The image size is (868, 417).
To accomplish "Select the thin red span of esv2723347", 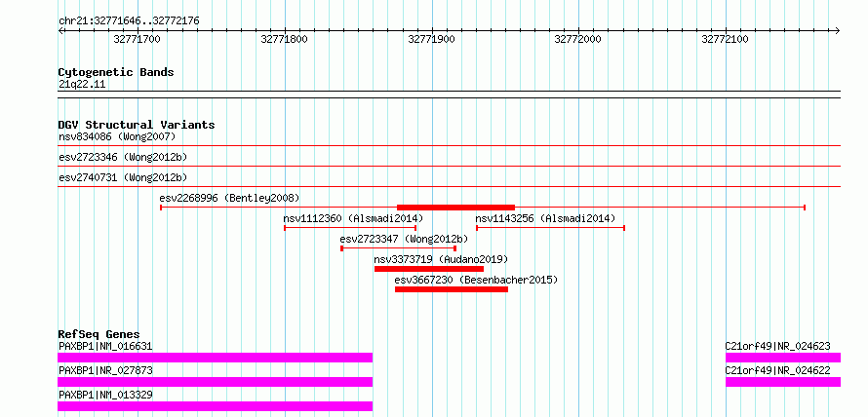I will click(x=399, y=248).
